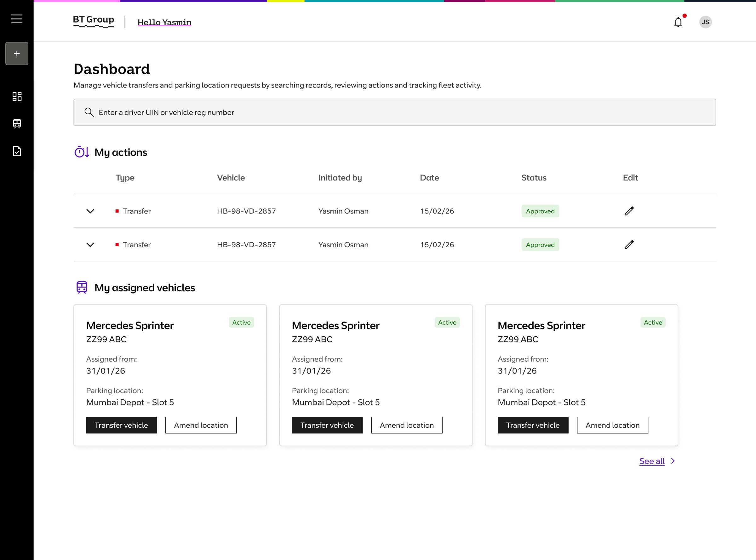
Task: Open the dashboard grid icon in sidebar
Action: [x=17, y=97]
